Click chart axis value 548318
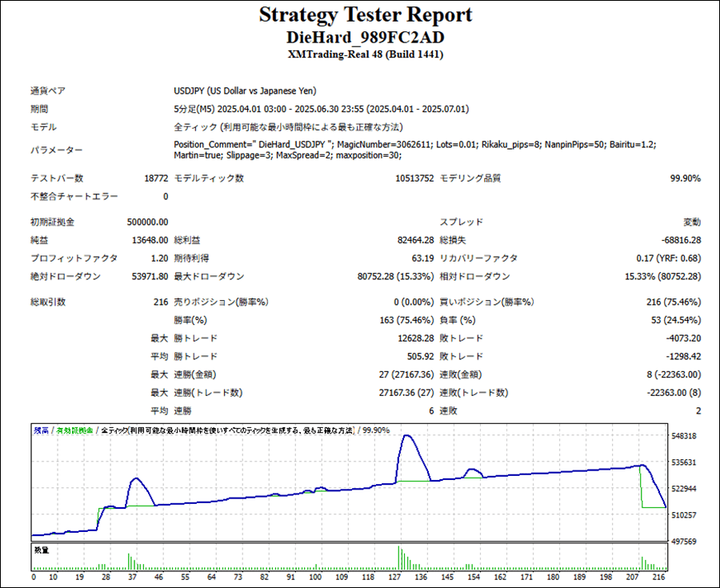The image size is (720, 588). pyautogui.click(x=684, y=436)
